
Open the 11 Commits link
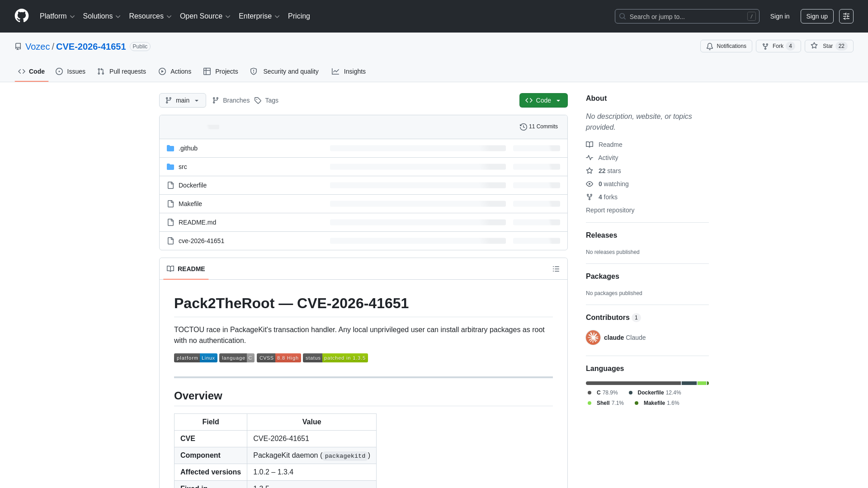[x=539, y=127]
